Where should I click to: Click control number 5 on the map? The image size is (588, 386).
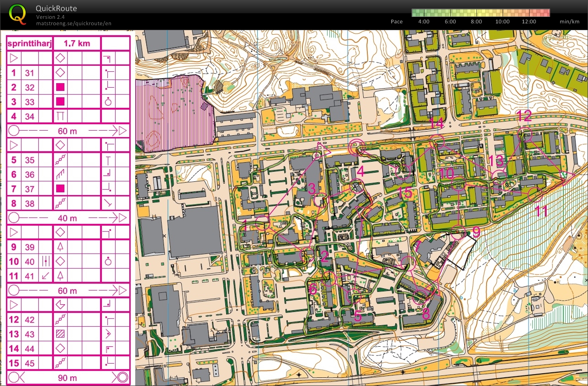[358, 316]
